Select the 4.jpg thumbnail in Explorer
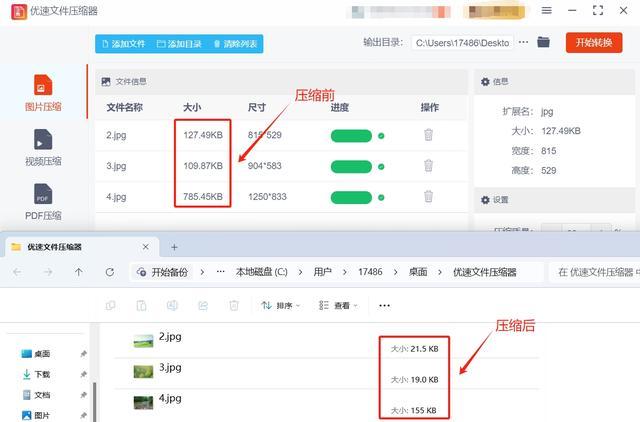This screenshot has width=640, height=422. tap(143, 402)
